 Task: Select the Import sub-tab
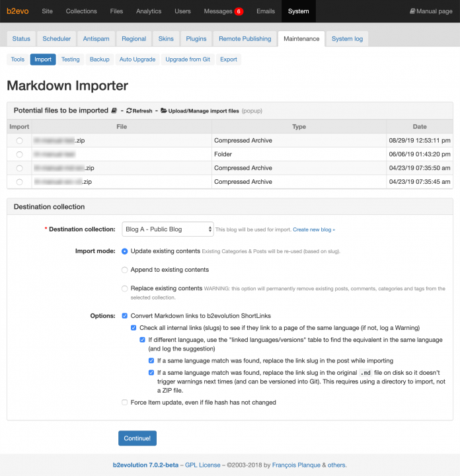tap(43, 59)
